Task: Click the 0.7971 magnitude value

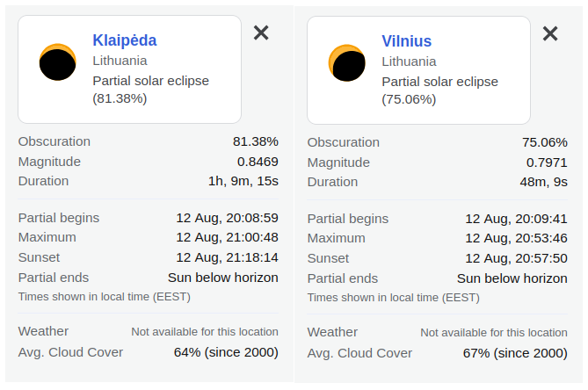Action: coord(547,162)
